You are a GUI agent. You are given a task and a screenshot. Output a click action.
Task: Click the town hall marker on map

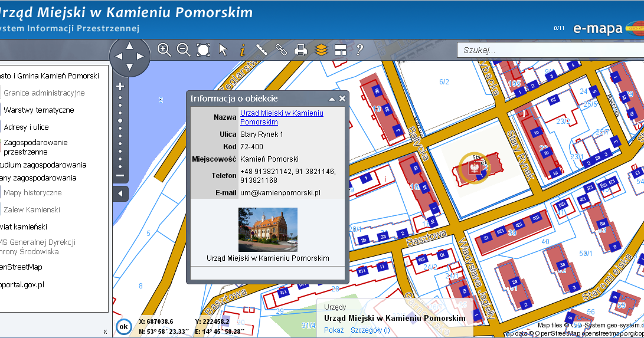475,168
